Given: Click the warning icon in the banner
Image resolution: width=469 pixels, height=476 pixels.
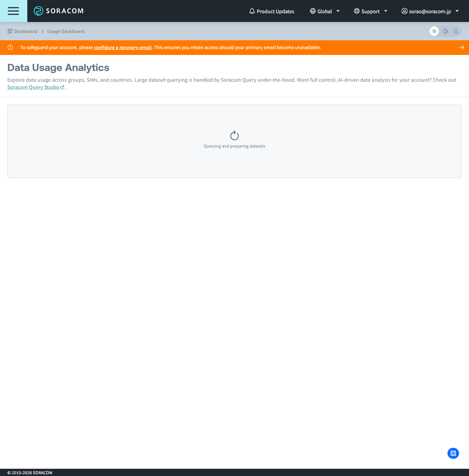Looking at the screenshot, I should coord(10,48).
